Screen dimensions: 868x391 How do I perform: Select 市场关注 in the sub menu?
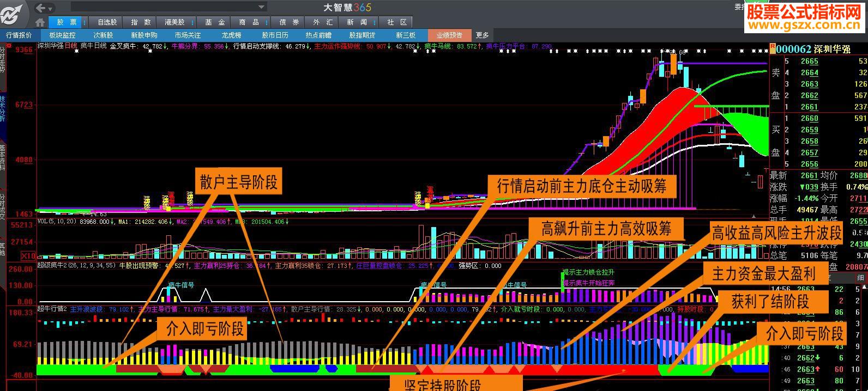(188, 35)
